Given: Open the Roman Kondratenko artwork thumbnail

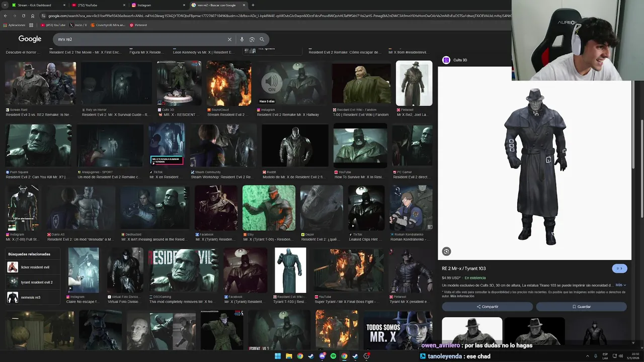Looking at the screenshot, I should (x=411, y=208).
